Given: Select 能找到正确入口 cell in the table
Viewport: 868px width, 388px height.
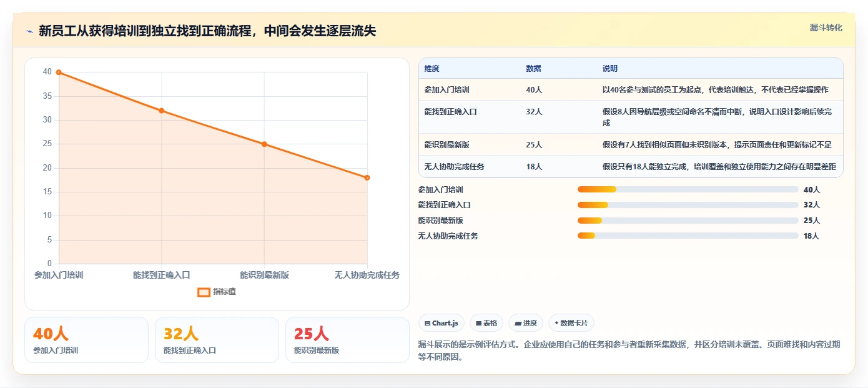Looking at the screenshot, I should coord(469,117).
